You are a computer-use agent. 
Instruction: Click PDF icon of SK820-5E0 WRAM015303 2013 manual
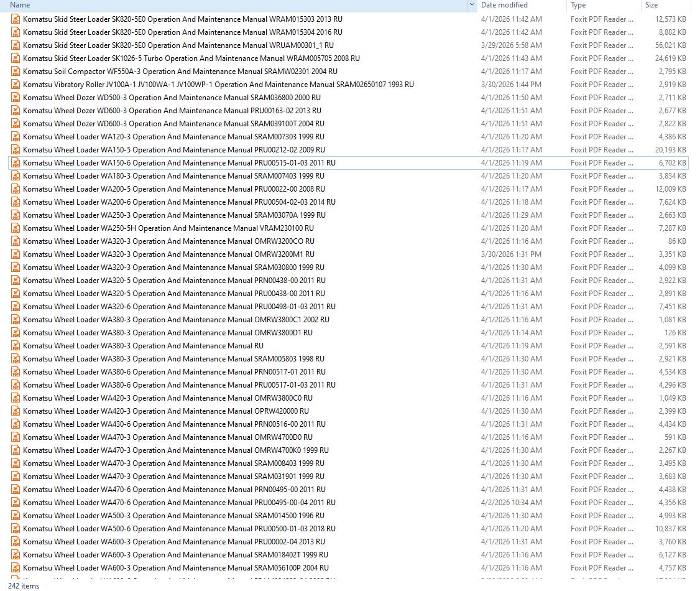click(16, 19)
